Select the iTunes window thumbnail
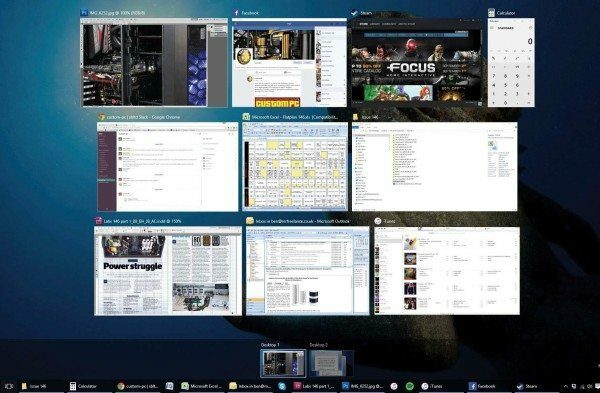The width and height of the screenshot is (600, 393). tap(447, 271)
